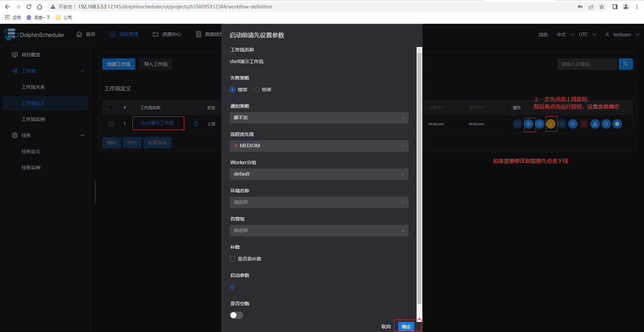644x332 pixels.
Task: Collapse the 工作流 sidebar section
Action: (x=83, y=71)
